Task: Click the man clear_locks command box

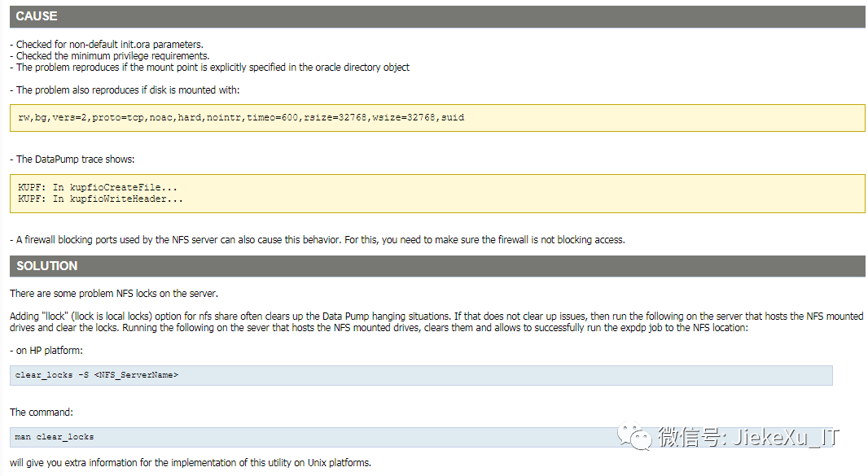Action: click(421, 437)
